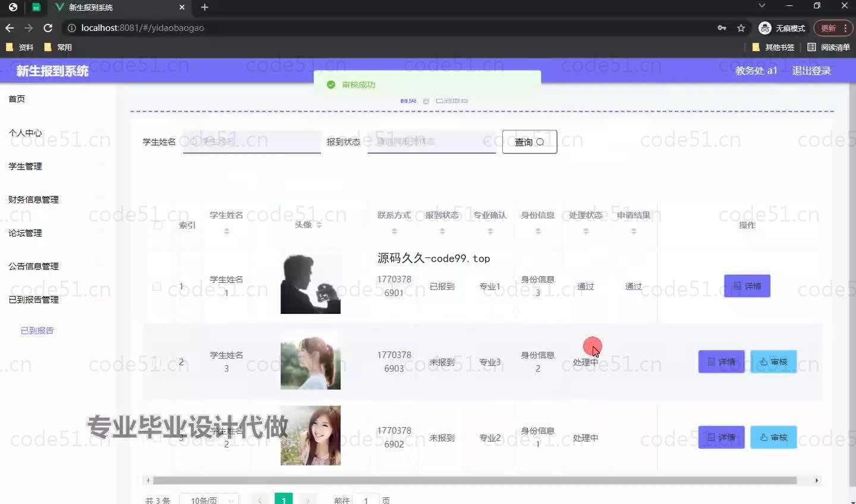Click the pagination next arrow
Screen dimensions: 856x504
[307, 500]
